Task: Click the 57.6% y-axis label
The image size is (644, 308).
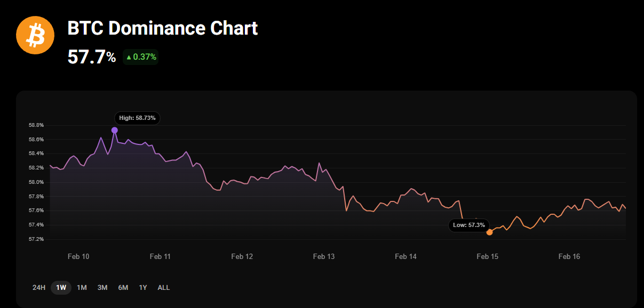Action: click(36, 210)
